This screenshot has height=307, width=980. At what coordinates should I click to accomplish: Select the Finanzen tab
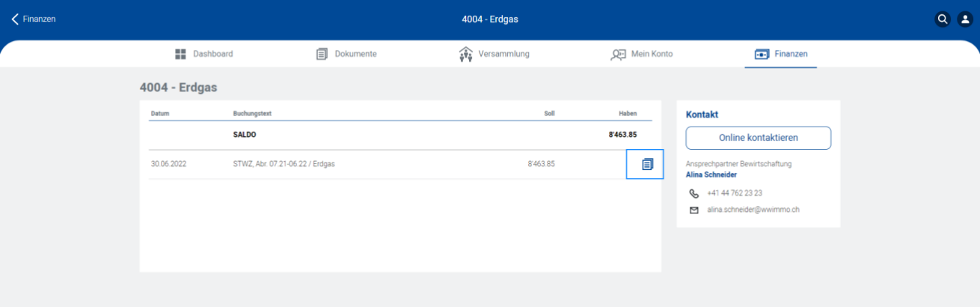(781, 54)
